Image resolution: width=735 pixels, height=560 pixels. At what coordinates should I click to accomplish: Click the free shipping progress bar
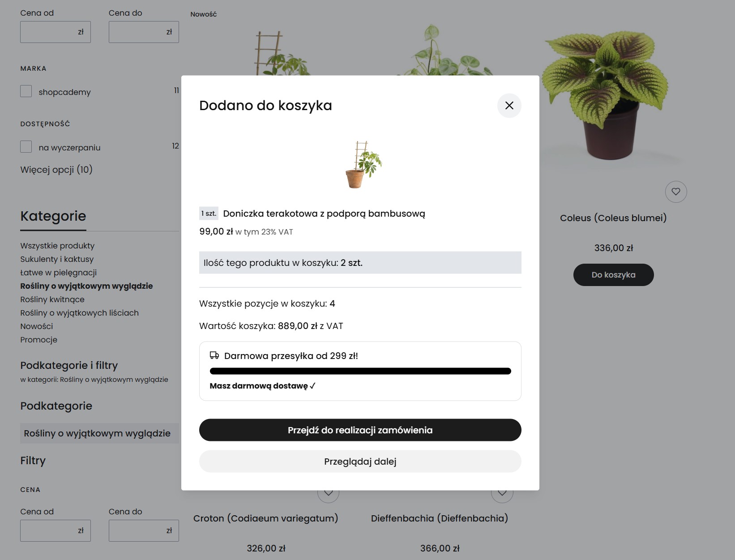point(360,371)
